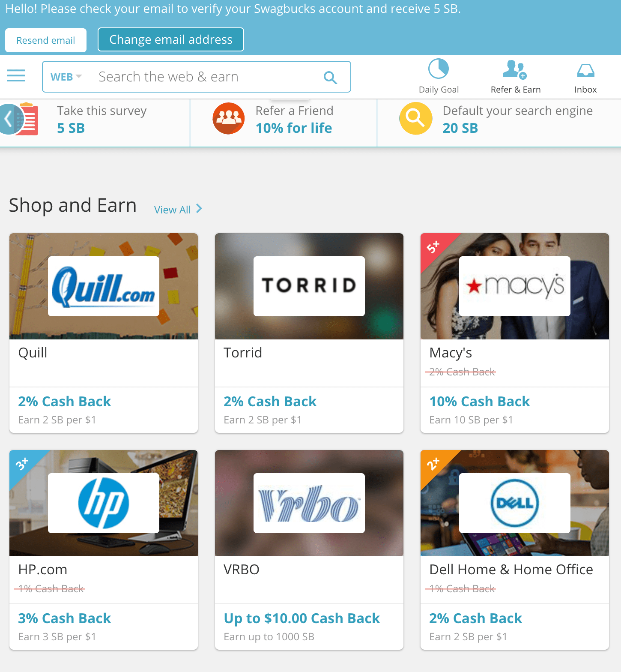Image resolution: width=621 pixels, height=672 pixels.
Task: Open the hamburger menu icon
Action: (x=16, y=76)
